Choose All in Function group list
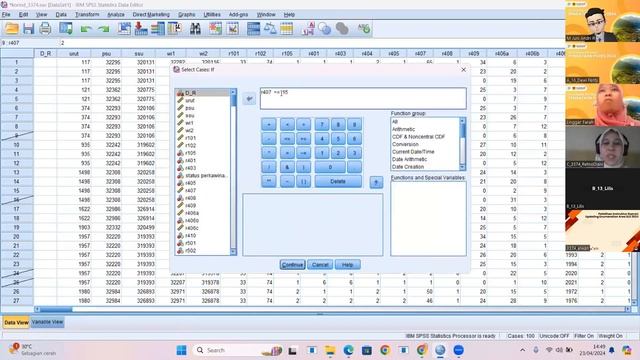The height and width of the screenshot is (360, 640). click(395, 122)
